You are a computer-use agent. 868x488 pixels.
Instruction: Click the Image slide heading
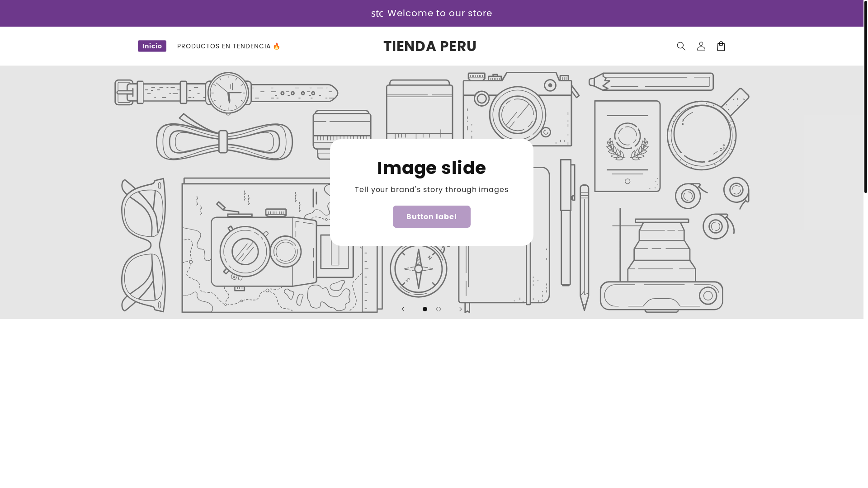pyautogui.click(x=432, y=168)
